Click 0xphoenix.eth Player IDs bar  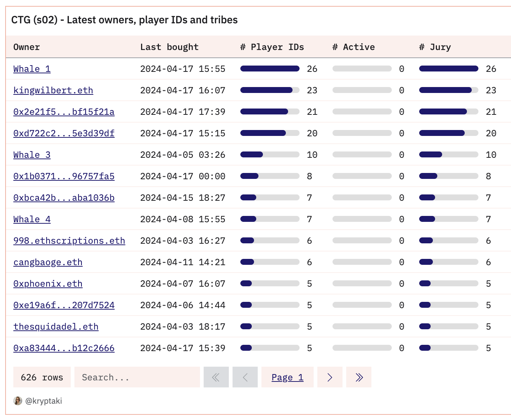click(270, 283)
